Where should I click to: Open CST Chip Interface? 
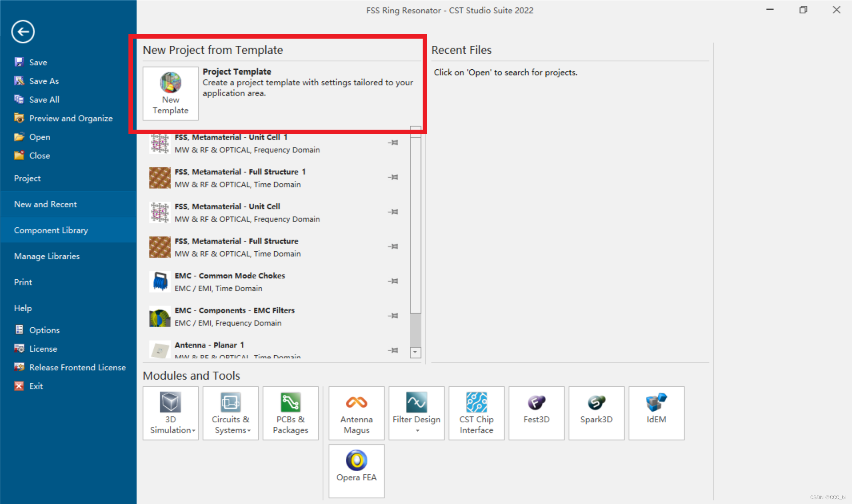pyautogui.click(x=476, y=413)
